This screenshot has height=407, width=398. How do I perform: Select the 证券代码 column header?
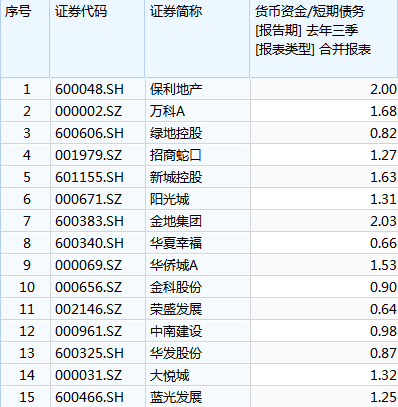pyautogui.click(x=97, y=39)
